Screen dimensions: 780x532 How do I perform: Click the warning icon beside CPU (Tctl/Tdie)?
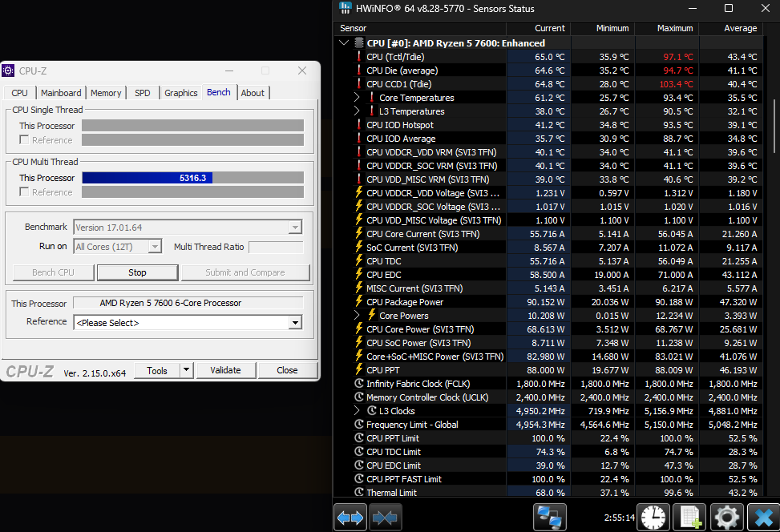pos(359,57)
